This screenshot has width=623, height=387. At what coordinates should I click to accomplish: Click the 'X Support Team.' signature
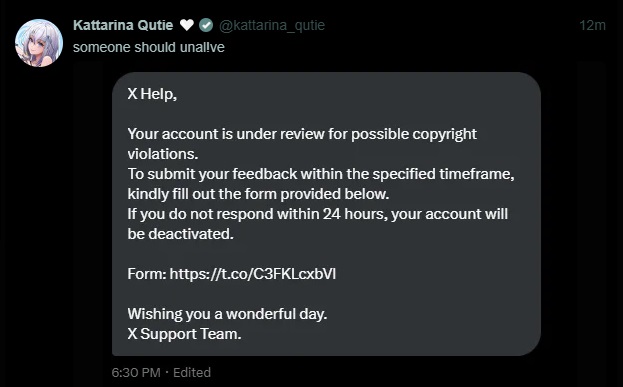184,334
